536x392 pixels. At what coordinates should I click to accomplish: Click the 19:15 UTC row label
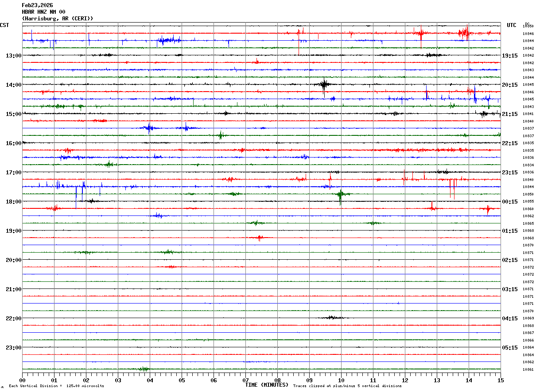pos(510,56)
